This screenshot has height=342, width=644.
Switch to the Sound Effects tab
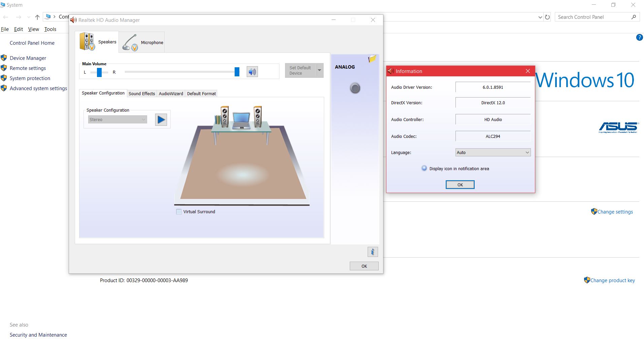[141, 93]
